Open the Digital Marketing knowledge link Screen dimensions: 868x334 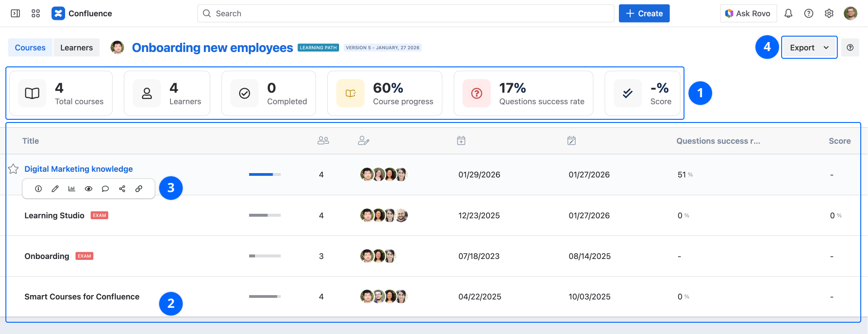(79, 169)
